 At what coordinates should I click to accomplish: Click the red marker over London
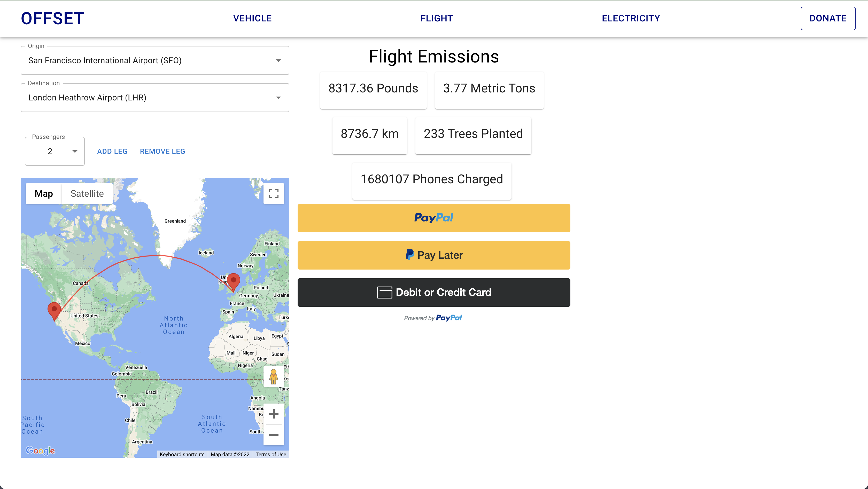click(233, 281)
